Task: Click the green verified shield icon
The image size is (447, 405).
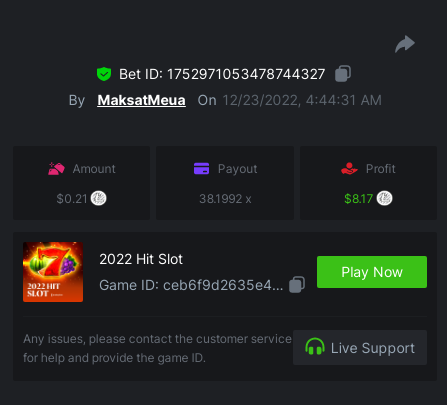Action: [104, 74]
